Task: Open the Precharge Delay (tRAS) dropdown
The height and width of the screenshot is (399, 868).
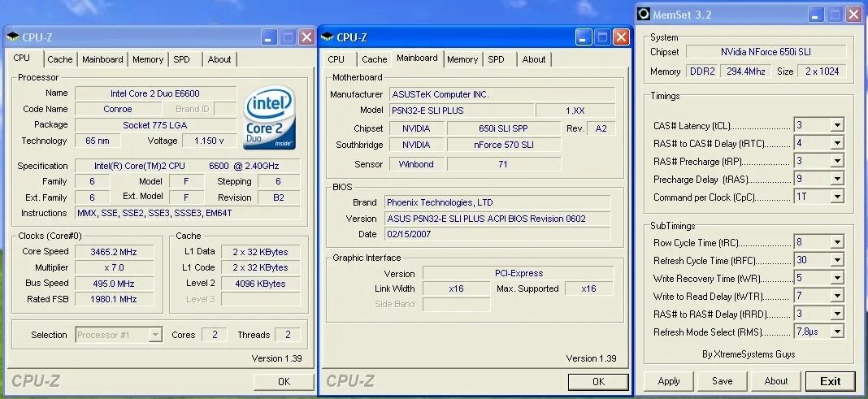Action: 837,179
